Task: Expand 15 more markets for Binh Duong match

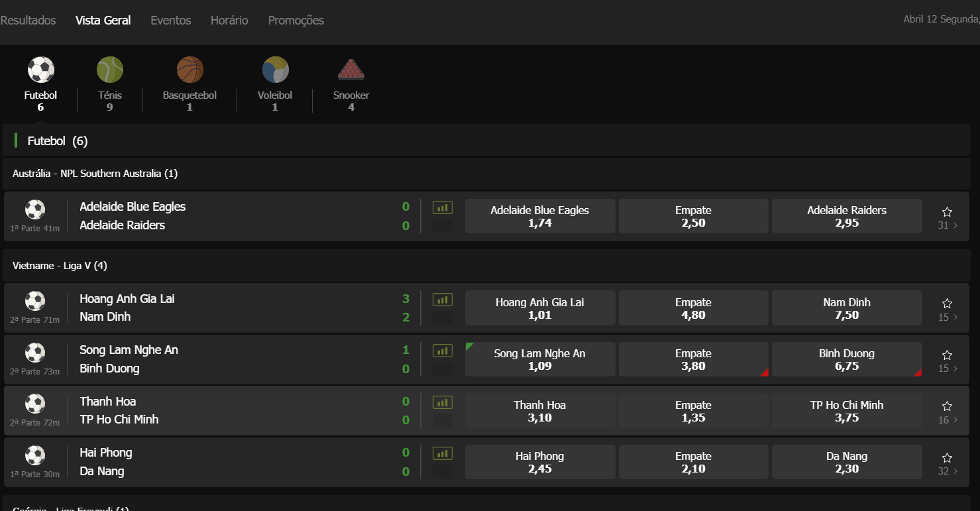Action: click(948, 369)
